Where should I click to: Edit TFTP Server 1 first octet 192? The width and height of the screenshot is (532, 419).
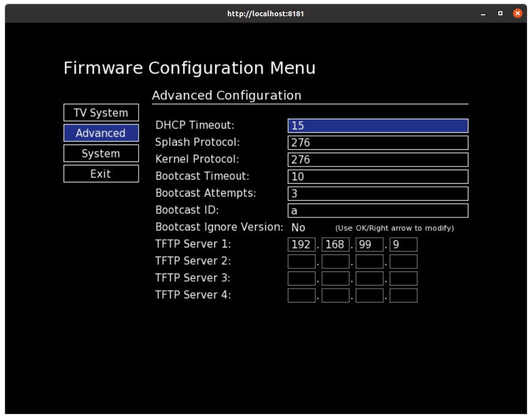coord(302,244)
